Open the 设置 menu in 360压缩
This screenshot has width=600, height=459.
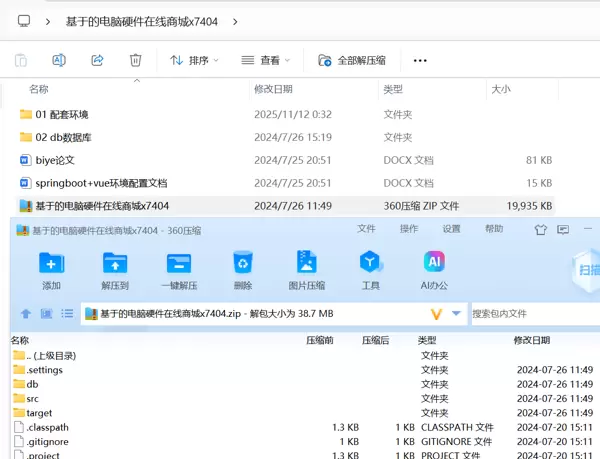[x=451, y=229]
